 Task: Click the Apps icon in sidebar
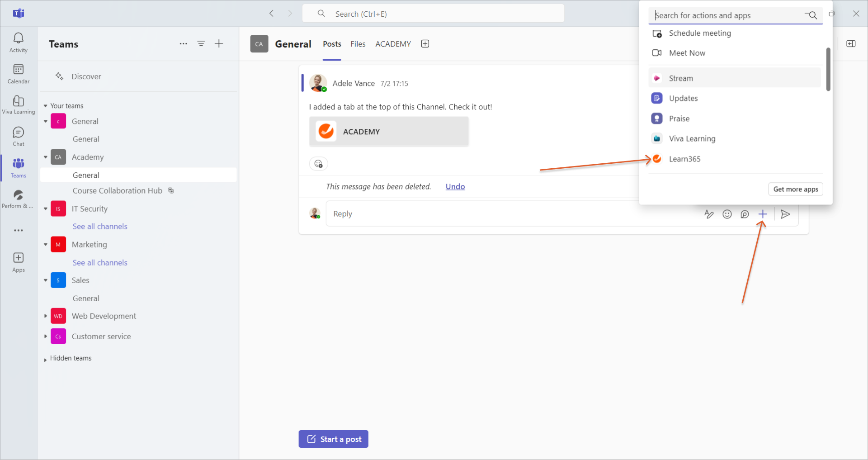pyautogui.click(x=19, y=262)
